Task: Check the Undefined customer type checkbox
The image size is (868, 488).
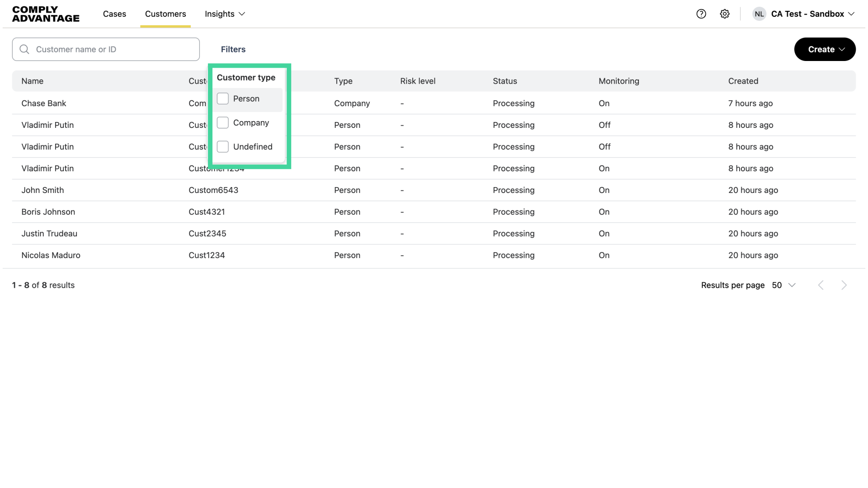Action: (x=223, y=146)
